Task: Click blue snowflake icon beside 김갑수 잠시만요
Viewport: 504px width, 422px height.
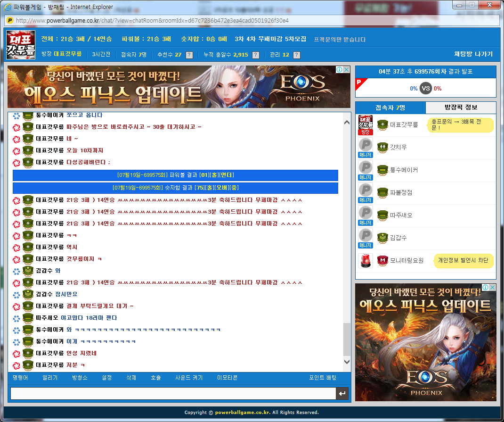Action: pyautogui.click(x=16, y=295)
